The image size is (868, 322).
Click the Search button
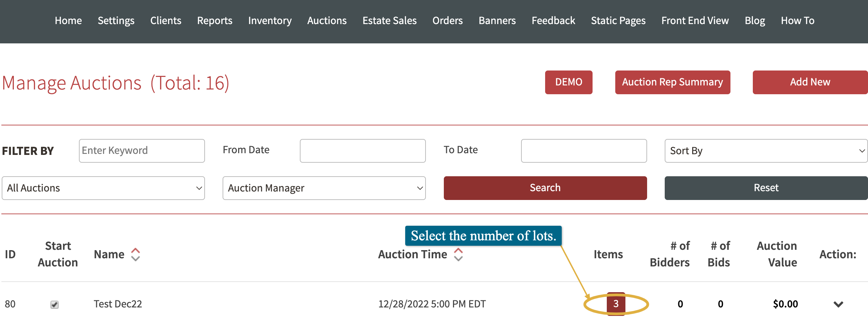545,188
